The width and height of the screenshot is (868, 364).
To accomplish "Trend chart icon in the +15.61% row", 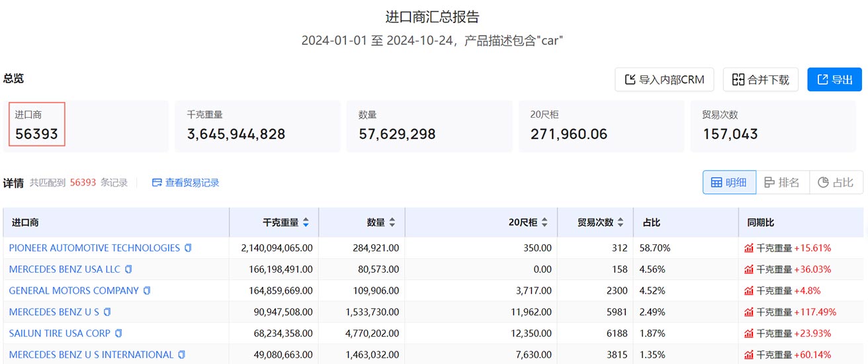I will click(x=749, y=248).
